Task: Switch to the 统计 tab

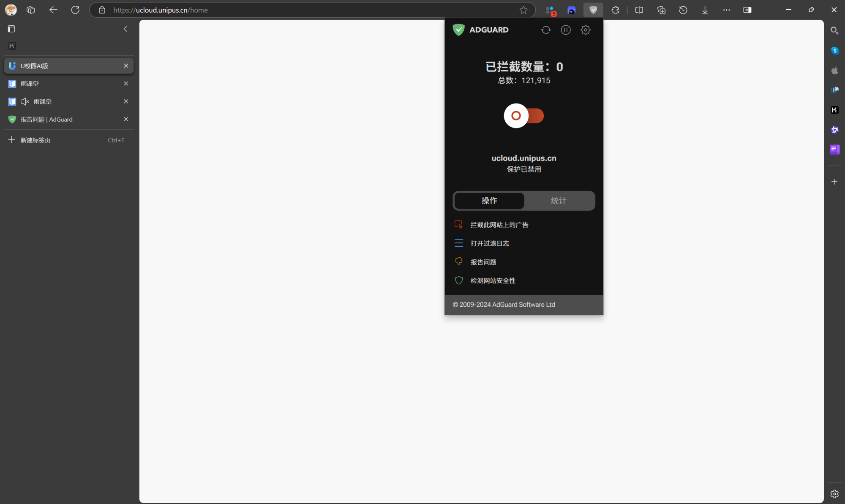Action: click(x=559, y=201)
